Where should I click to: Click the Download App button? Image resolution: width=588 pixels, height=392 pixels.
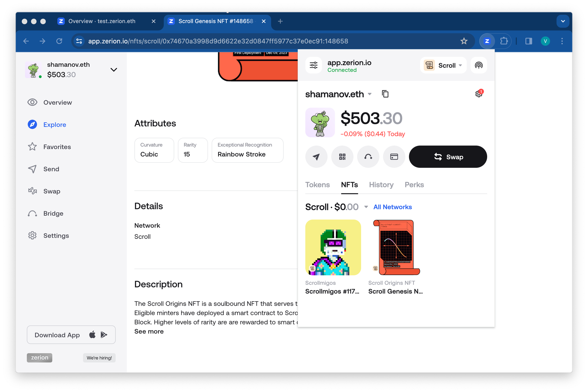coord(71,335)
